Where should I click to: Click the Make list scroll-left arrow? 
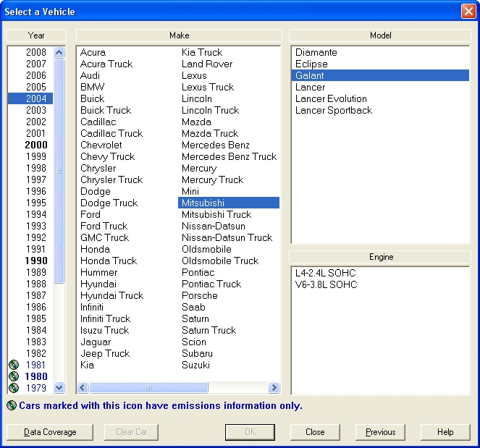pos(83,388)
